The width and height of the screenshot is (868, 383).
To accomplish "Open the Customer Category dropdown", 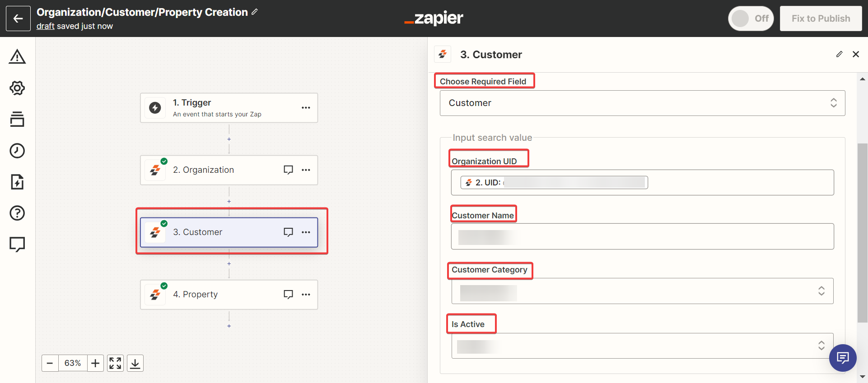I will tap(642, 291).
